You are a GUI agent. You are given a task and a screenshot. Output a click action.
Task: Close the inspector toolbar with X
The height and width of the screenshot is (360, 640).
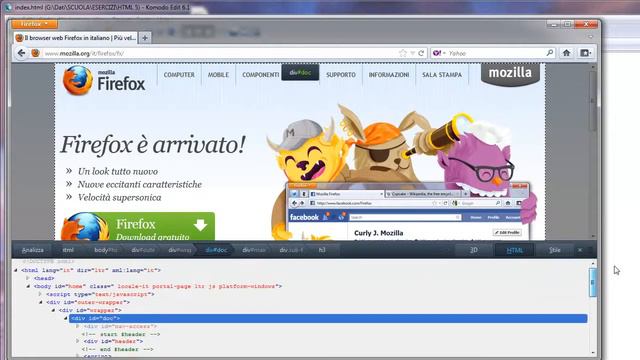(x=580, y=250)
